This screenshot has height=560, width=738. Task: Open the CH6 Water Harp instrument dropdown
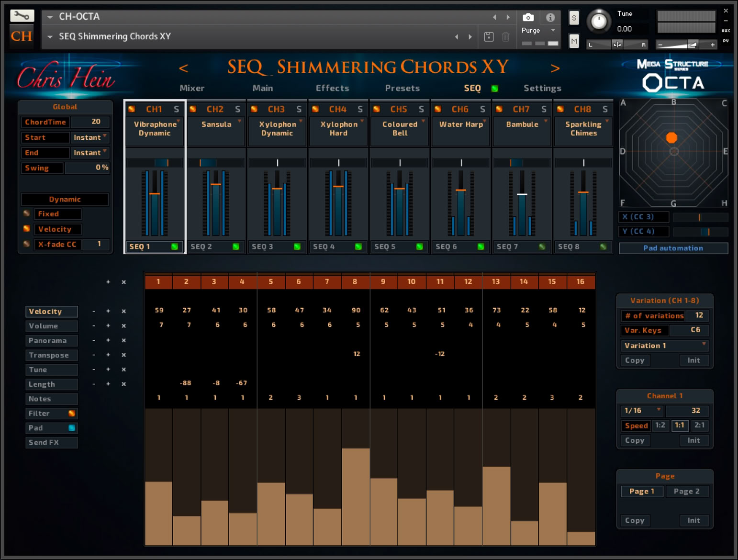coord(461,131)
